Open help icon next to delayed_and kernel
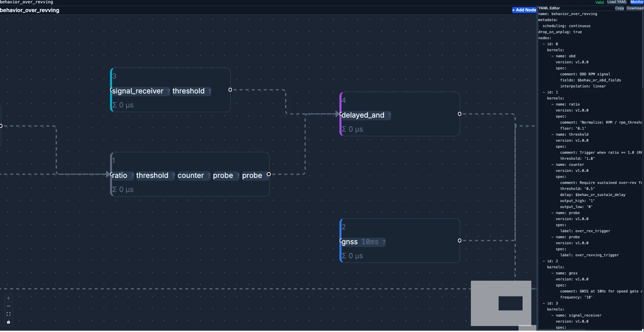This screenshot has width=644, height=332. pyautogui.click(x=389, y=115)
